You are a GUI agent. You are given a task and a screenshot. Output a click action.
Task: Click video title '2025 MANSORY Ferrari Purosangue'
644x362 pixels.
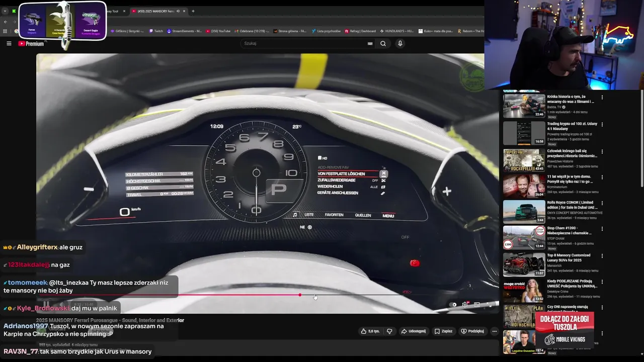coord(110,320)
